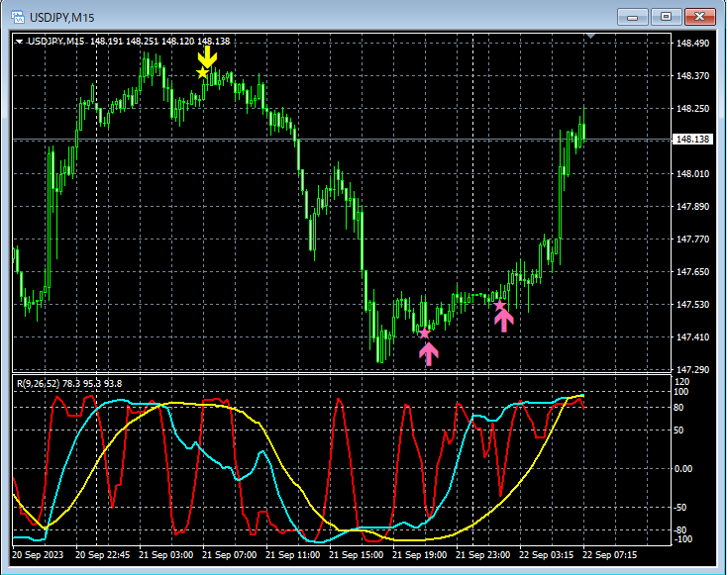Click the 21 Sep 19:00 time label
728x575 pixels.
(419, 555)
